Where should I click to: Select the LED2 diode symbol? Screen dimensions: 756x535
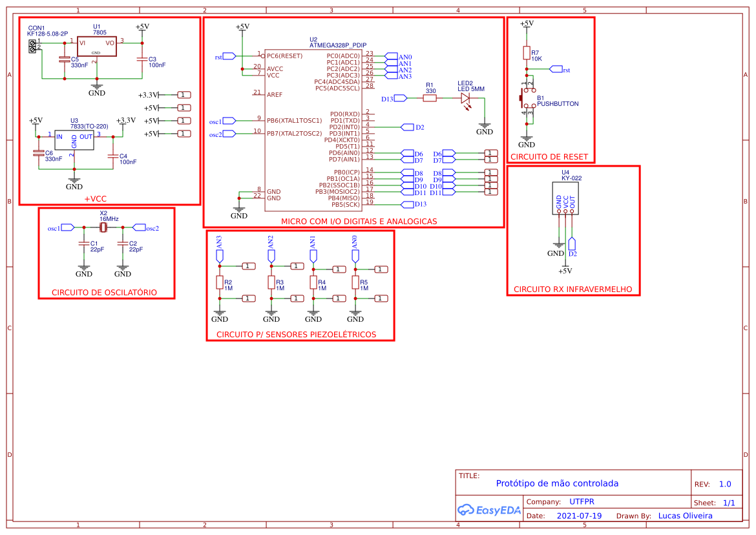coord(465,98)
